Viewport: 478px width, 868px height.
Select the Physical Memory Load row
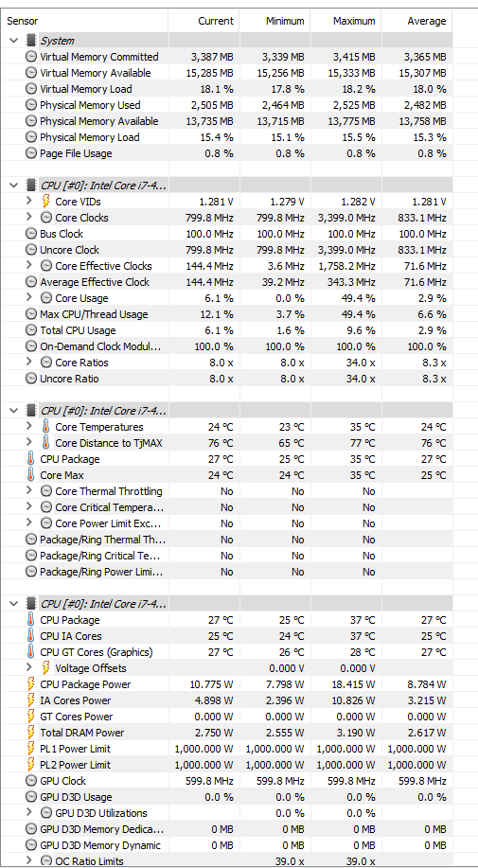[227, 137]
